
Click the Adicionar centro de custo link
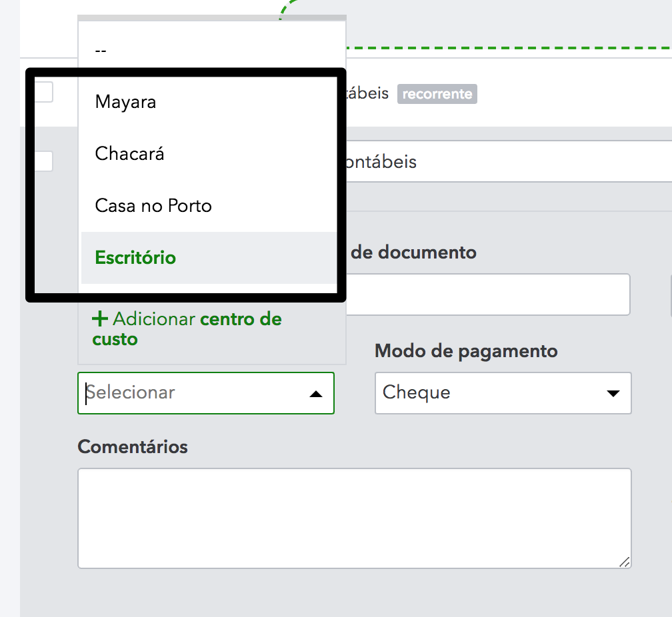pyautogui.click(x=187, y=329)
